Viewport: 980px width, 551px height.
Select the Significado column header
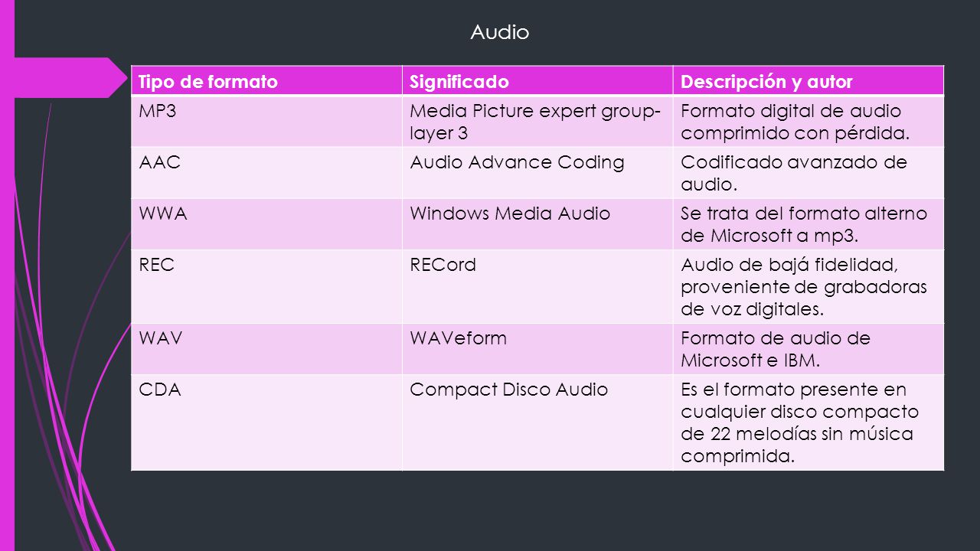click(537, 81)
